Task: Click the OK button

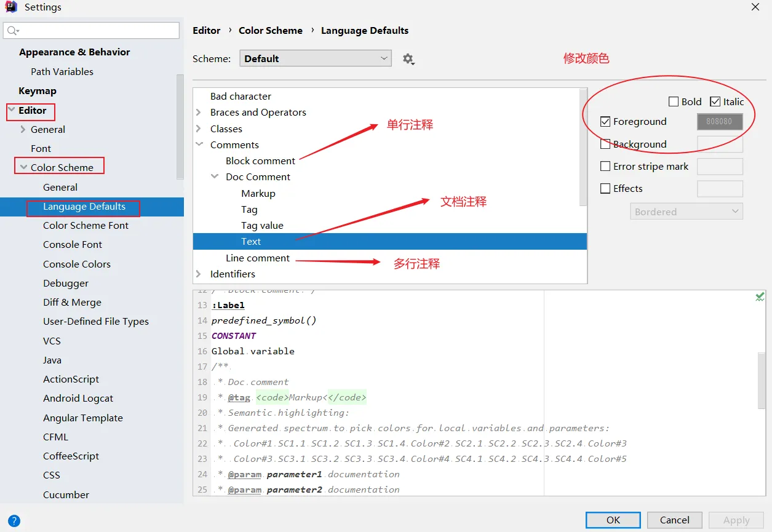Action: [x=613, y=520]
